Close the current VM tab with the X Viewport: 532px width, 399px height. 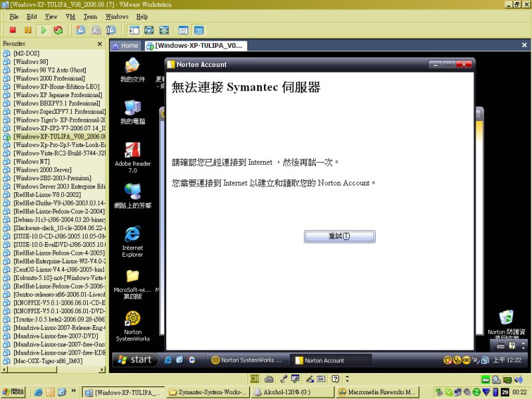tap(524, 45)
